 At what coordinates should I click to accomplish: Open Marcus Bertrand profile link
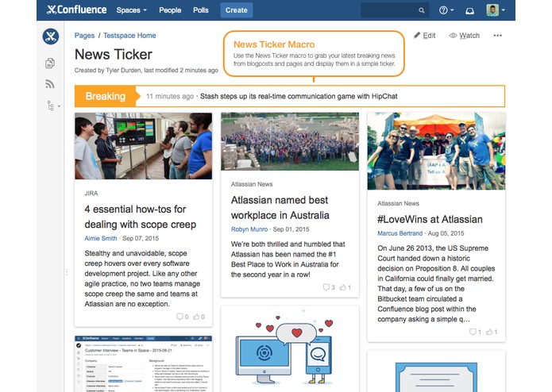click(x=400, y=233)
